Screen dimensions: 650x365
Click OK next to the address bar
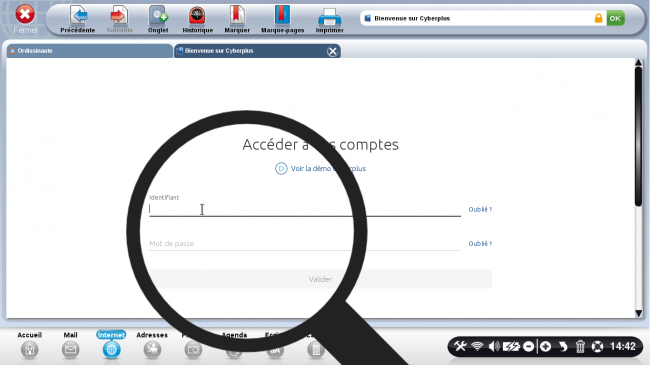click(615, 18)
